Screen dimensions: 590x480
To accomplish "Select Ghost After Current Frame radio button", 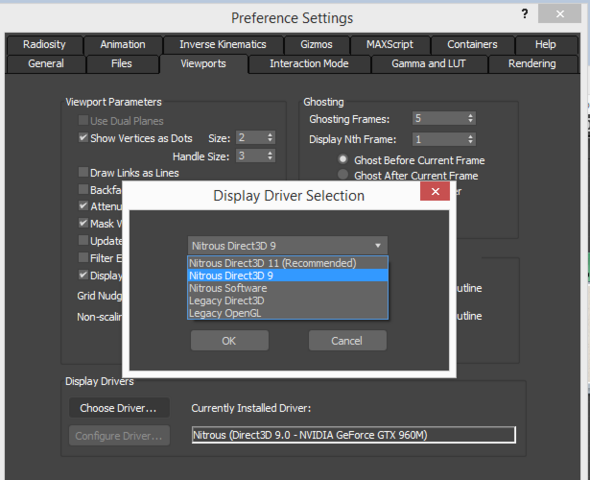I will click(x=342, y=175).
